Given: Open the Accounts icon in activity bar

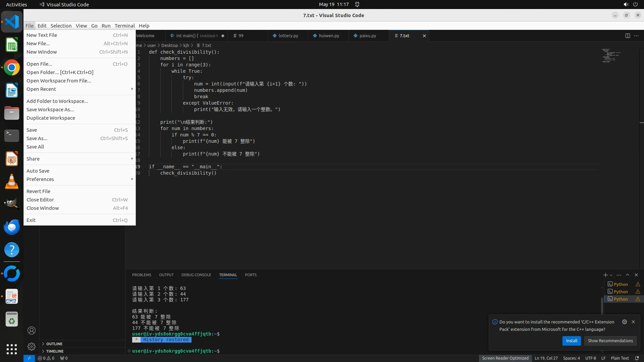Looking at the screenshot, I should click(32, 330).
